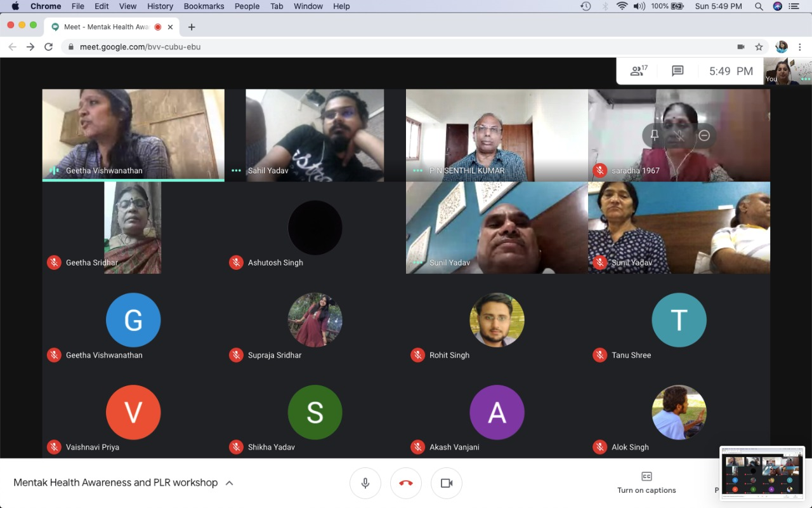Open the History menu
Viewport: 812px width, 508px height.
(160, 6)
